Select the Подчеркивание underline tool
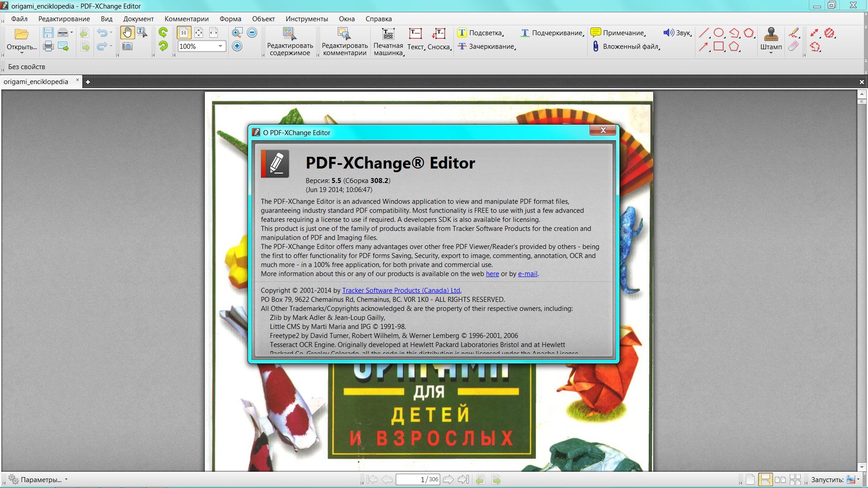 click(552, 33)
